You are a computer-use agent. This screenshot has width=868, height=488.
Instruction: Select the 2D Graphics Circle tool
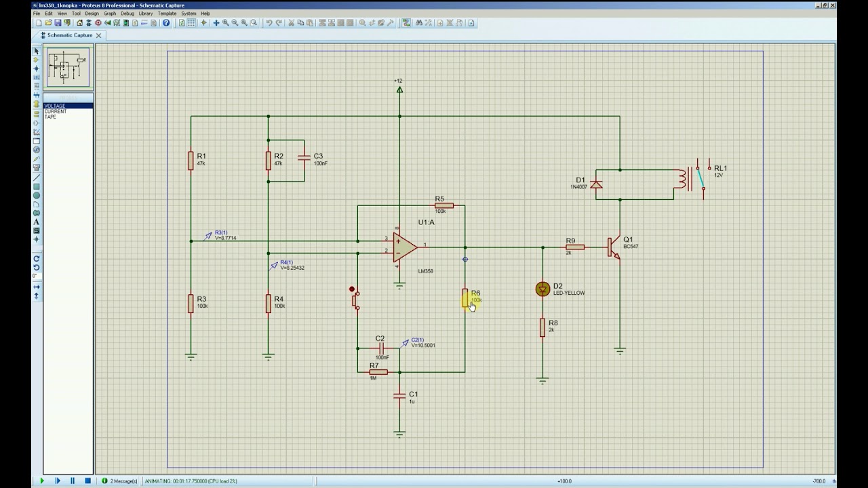pyautogui.click(x=37, y=195)
